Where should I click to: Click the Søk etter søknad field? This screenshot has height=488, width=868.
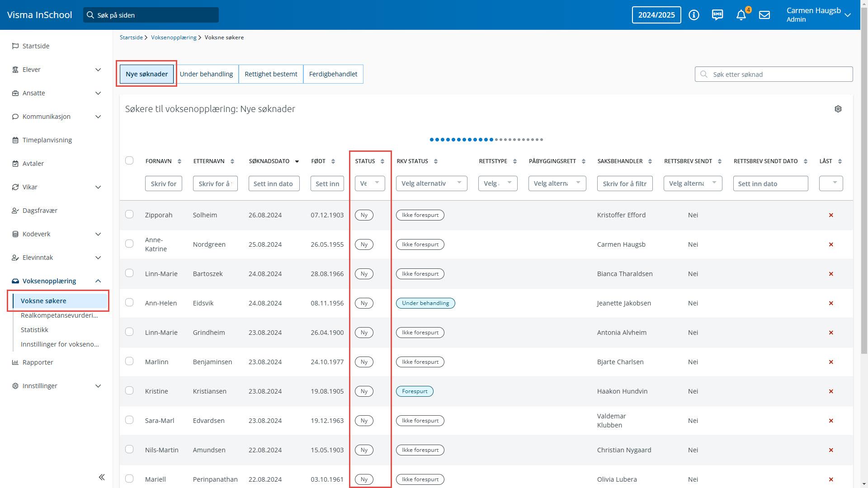click(x=774, y=75)
